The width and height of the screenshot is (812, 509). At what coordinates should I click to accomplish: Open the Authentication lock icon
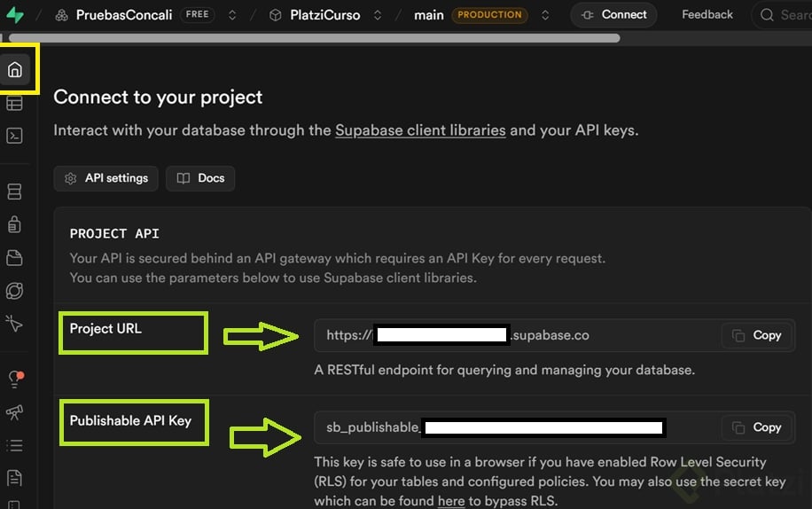point(14,224)
